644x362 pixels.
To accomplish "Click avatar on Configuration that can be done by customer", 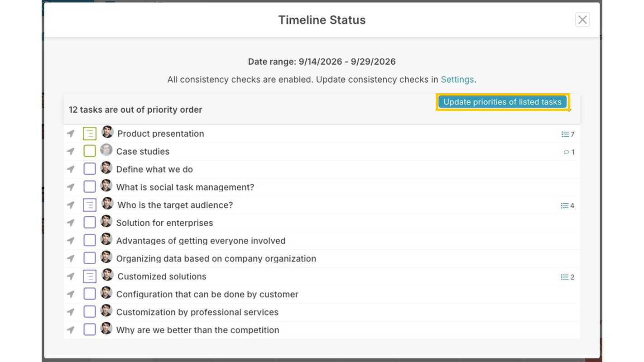I will pos(106,293).
